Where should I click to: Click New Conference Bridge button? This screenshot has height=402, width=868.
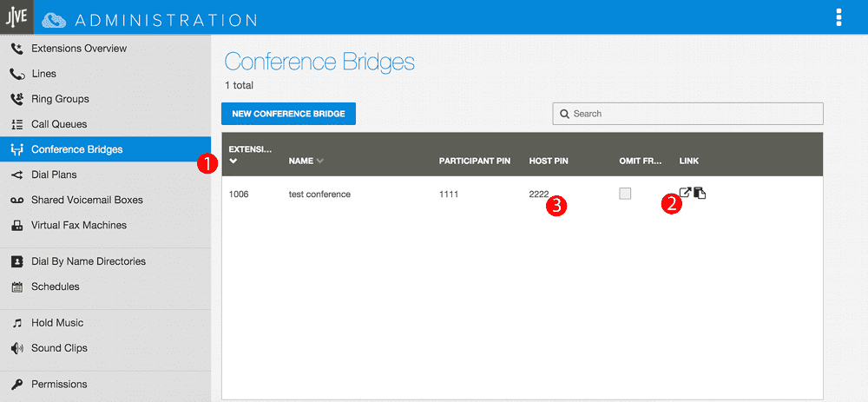[288, 114]
